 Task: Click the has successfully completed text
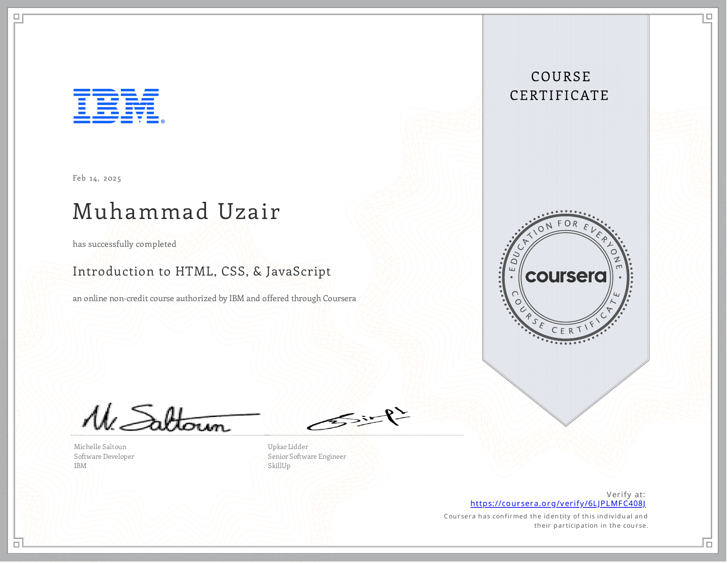click(x=124, y=244)
